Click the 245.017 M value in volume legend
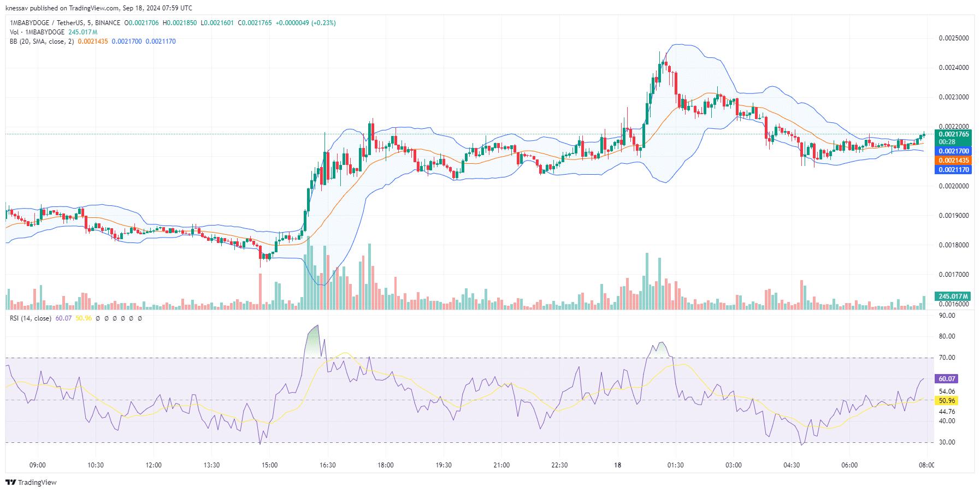This screenshot has height=492, width=980. point(83,32)
